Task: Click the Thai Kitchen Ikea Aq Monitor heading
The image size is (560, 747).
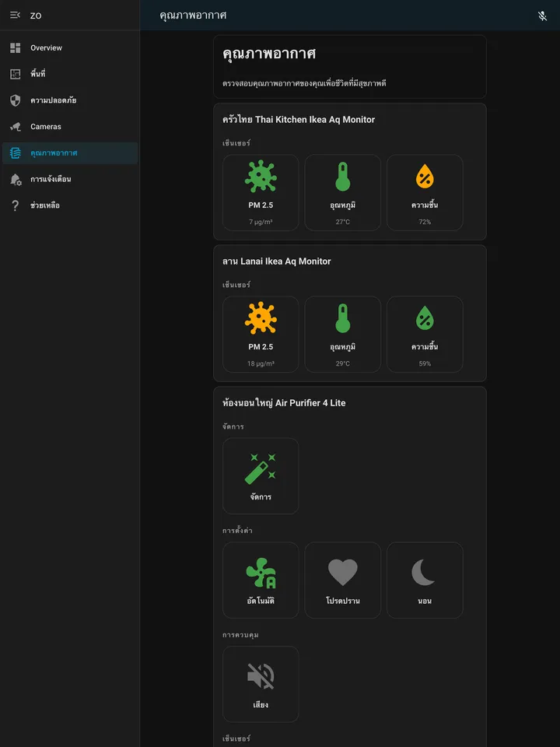Action: click(299, 120)
